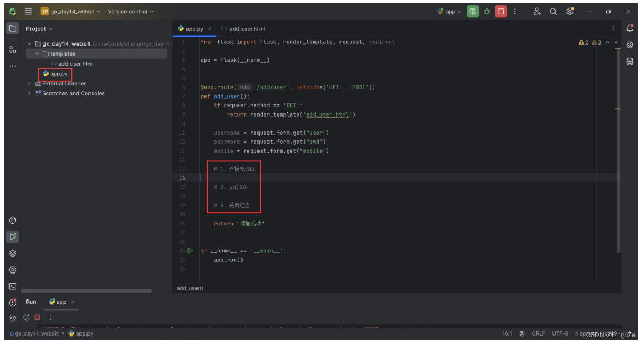Image resolution: width=644 pixels, height=344 pixels.
Task: Click the Run panel title label
Action: tap(31, 302)
